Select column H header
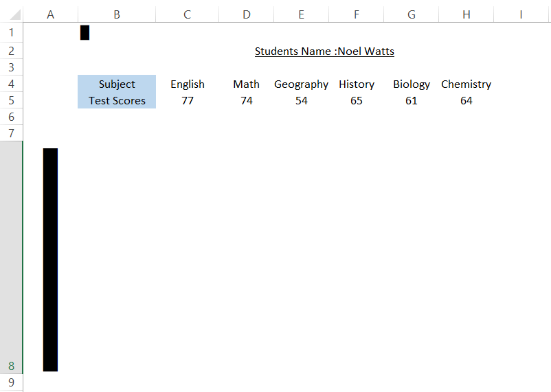The height and width of the screenshot is (392, 551). 466,14
